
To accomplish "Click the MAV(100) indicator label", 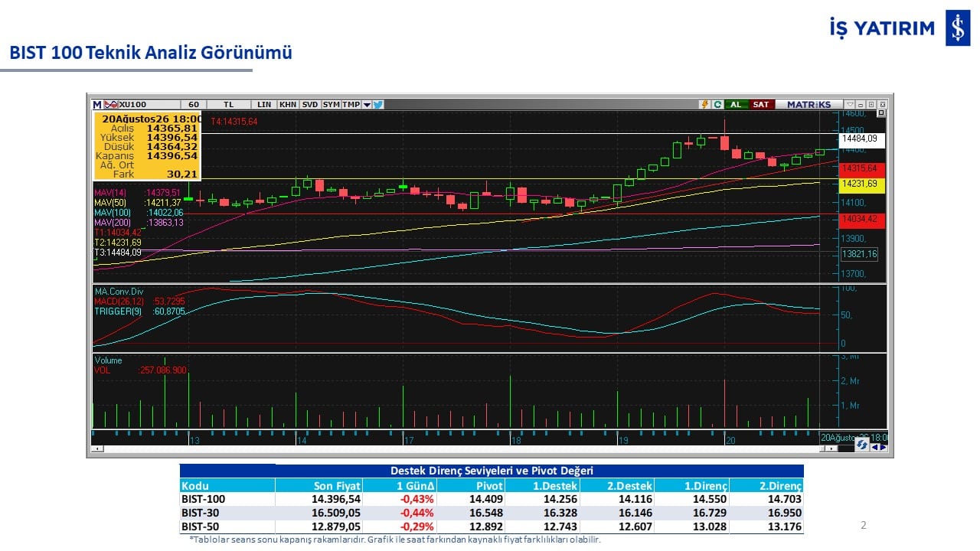I will coord(112,213).
